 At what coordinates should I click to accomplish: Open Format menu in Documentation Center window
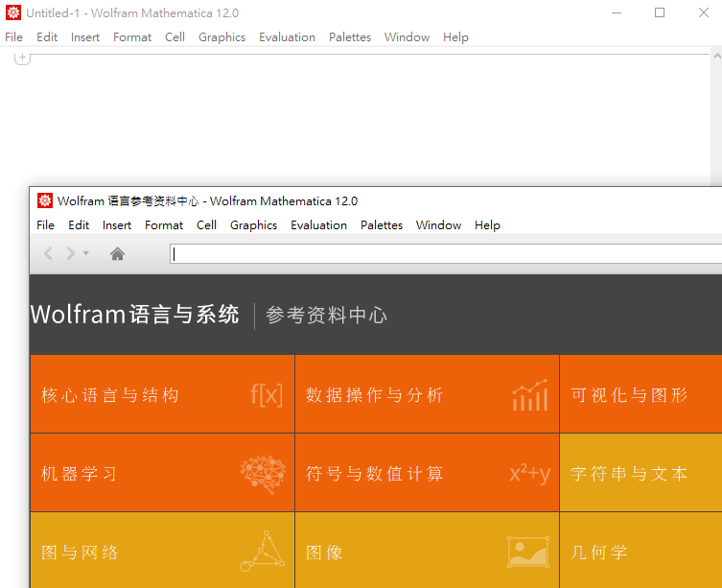coord(164,225)
